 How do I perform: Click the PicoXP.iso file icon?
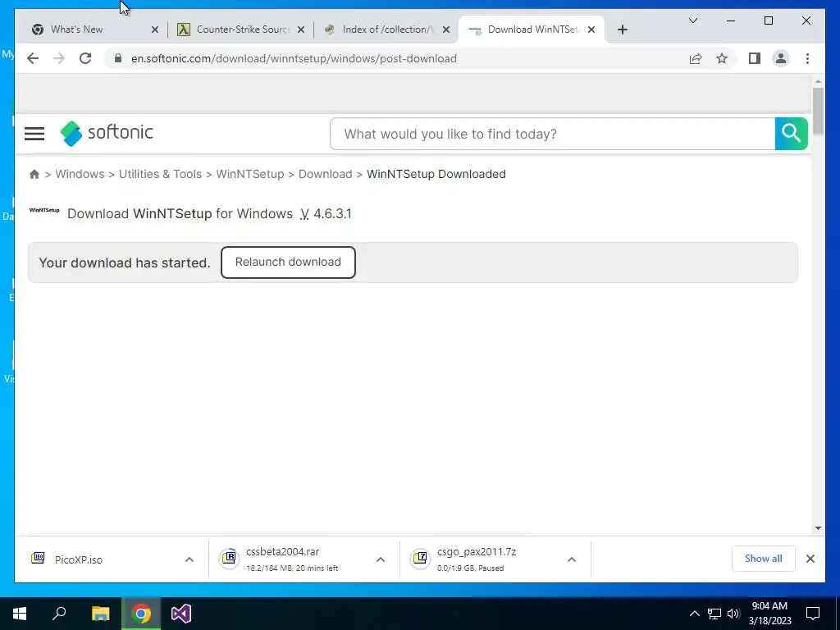[x=38, y=558]
